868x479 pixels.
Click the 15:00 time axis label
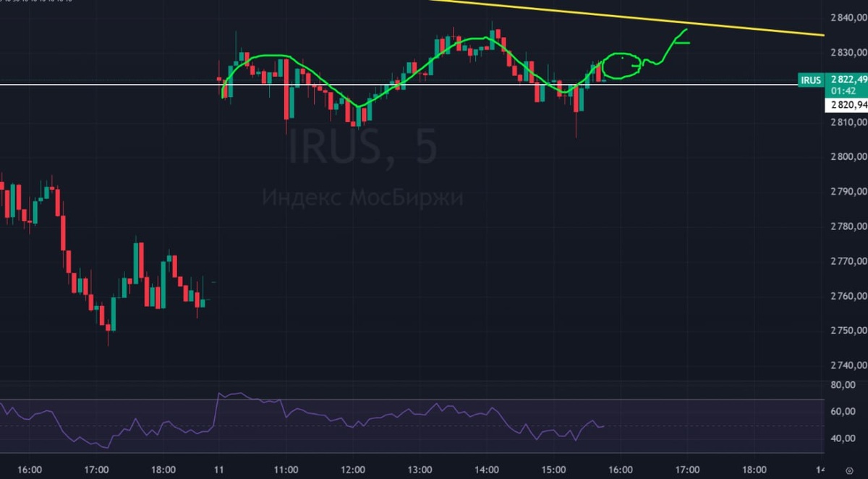(553, 470)
